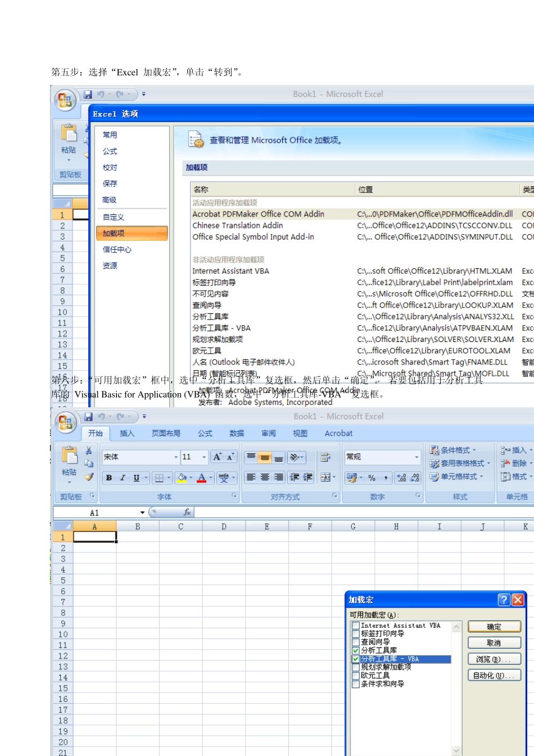Click the 浏览(B)... button
The image size is (534, 756).
tap(494, 659)
